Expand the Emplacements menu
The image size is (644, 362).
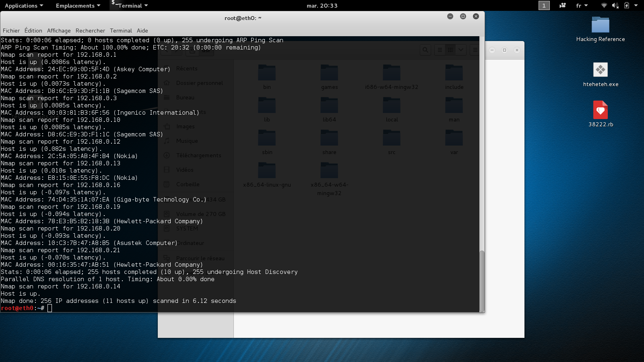tap(78, 6)
